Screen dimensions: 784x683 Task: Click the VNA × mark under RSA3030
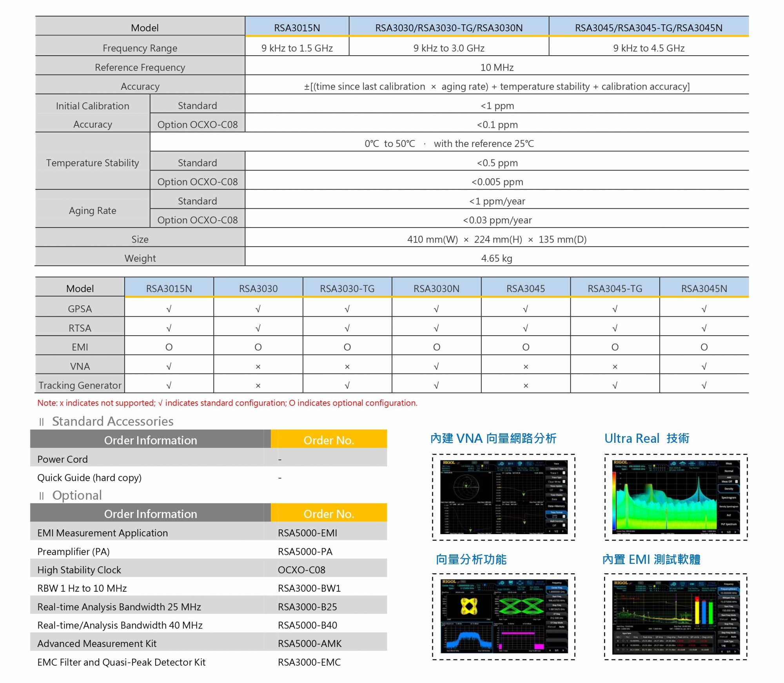coord(258,367)
